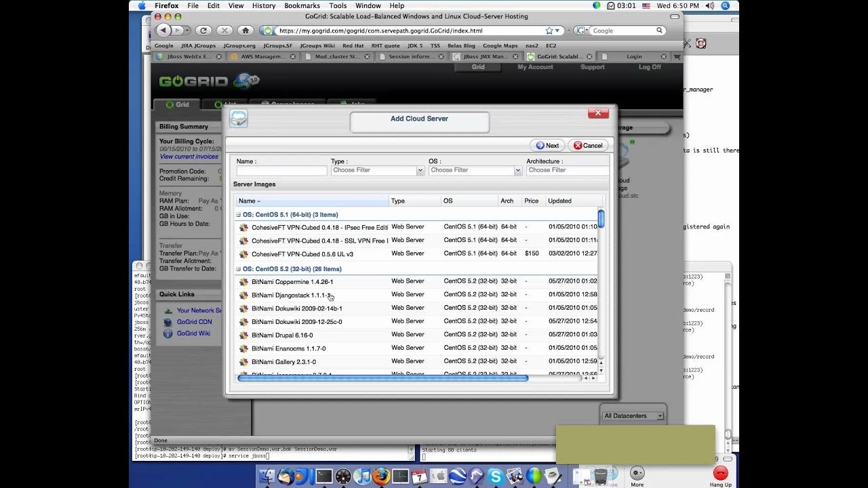Open the OS filter dropdown

(517, 171)
